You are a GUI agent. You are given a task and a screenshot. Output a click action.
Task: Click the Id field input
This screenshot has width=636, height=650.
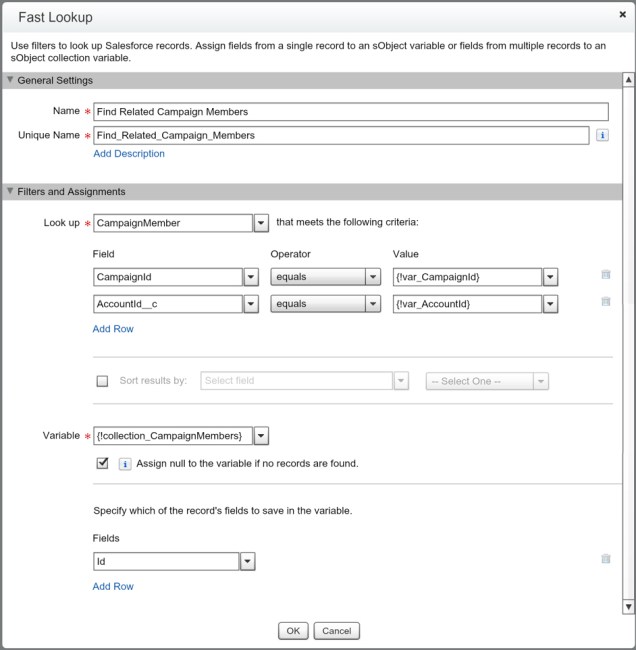click(166, 561)
